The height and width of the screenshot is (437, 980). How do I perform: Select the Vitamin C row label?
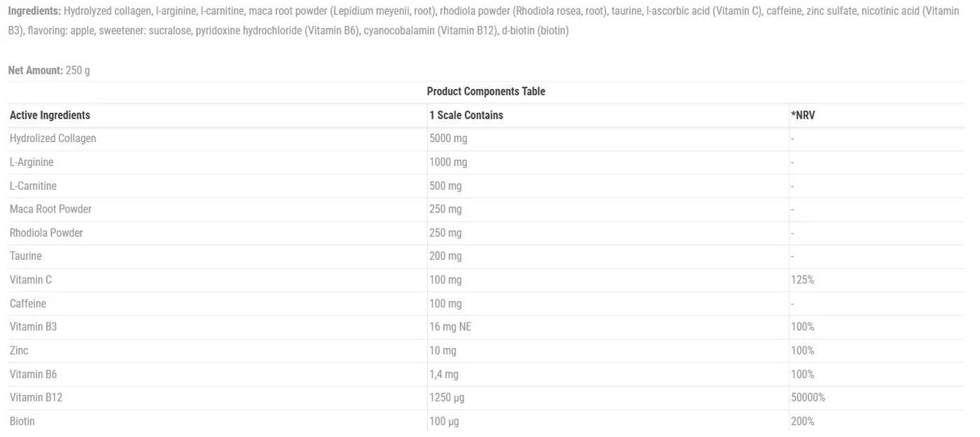tap(31, 279)
